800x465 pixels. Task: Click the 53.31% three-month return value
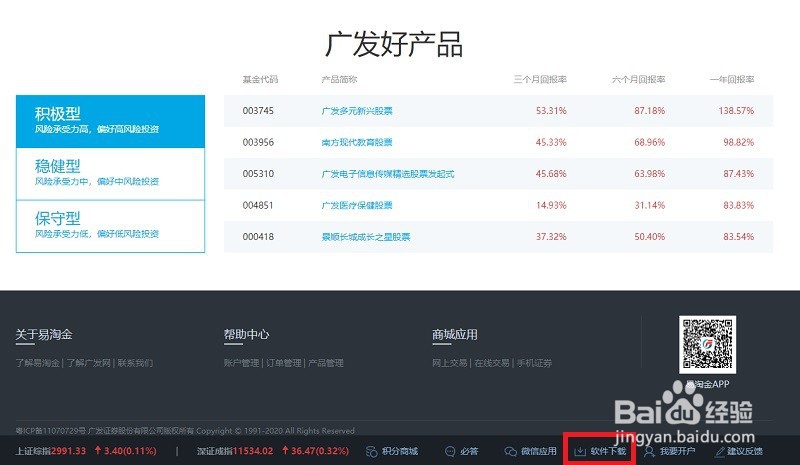tap(551, 111)
